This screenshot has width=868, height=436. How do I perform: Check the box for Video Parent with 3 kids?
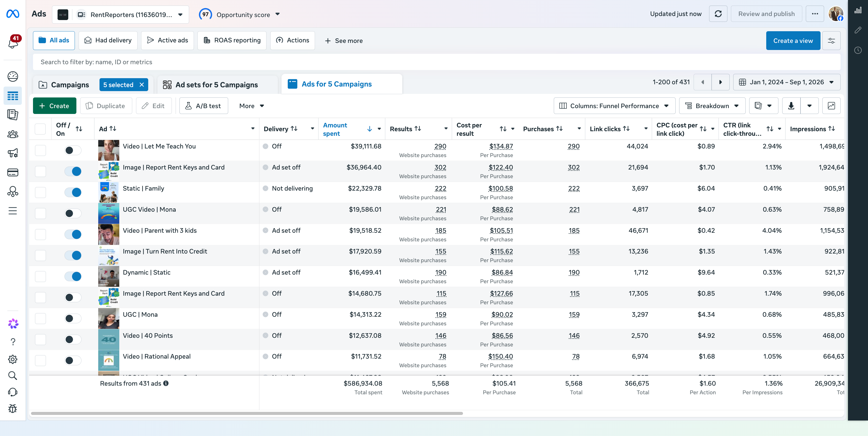tap(40, 234)
